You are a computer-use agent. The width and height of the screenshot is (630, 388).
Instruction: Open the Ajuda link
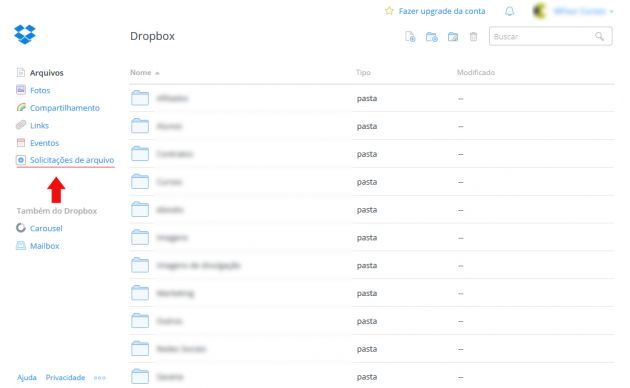click(27, 378)
